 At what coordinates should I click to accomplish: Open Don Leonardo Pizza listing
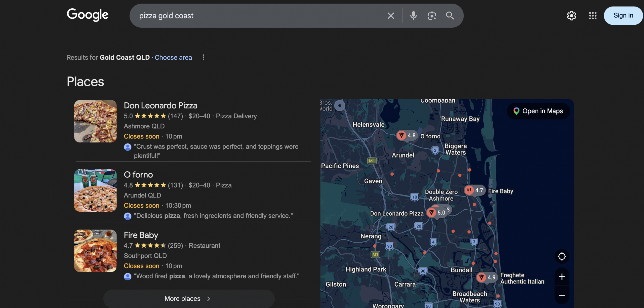pos(160,105)
